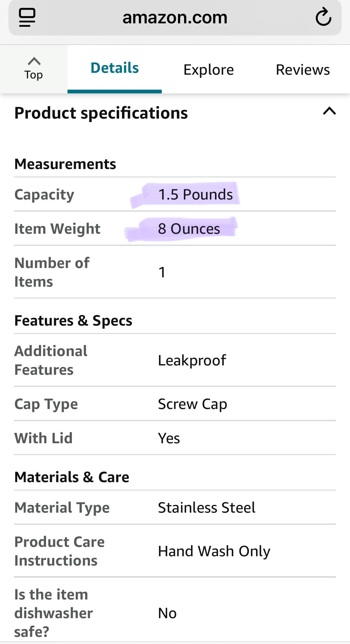Tap the Hand Wash Only text

pos(214,551)
